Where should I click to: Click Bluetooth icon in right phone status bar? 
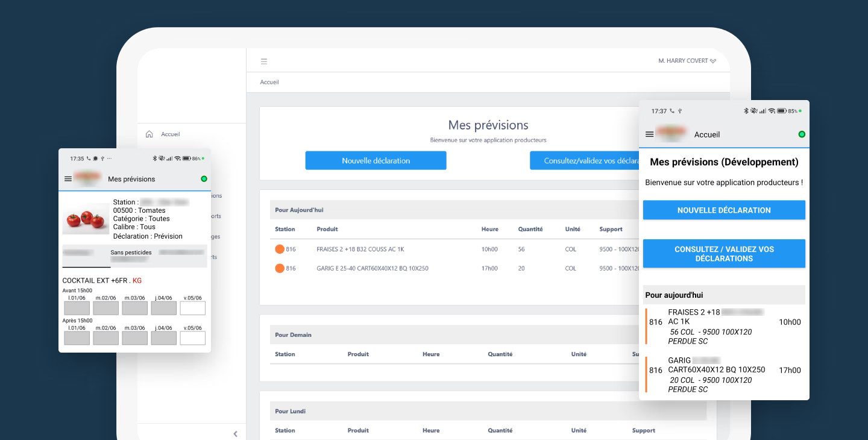746,111
